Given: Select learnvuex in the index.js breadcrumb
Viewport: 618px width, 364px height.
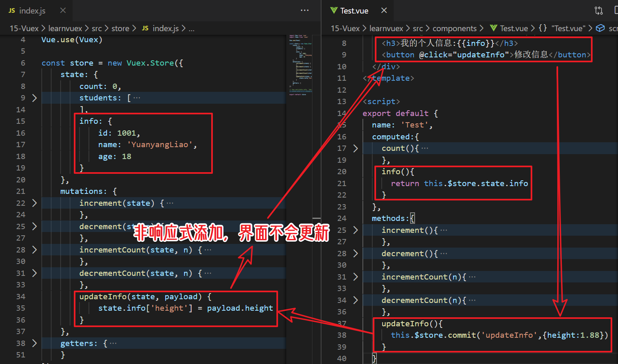Looking at the screenshot, I should tap(65, 28).
